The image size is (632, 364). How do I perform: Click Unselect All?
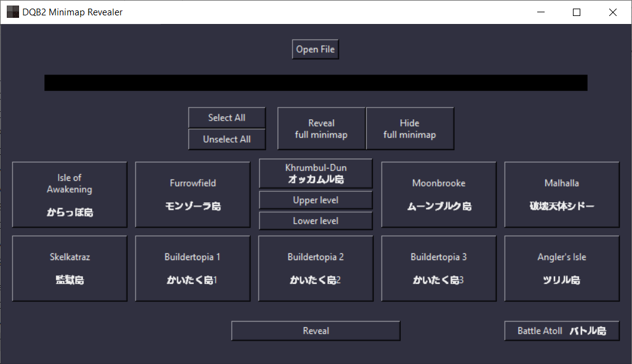(x=226, y=139)
